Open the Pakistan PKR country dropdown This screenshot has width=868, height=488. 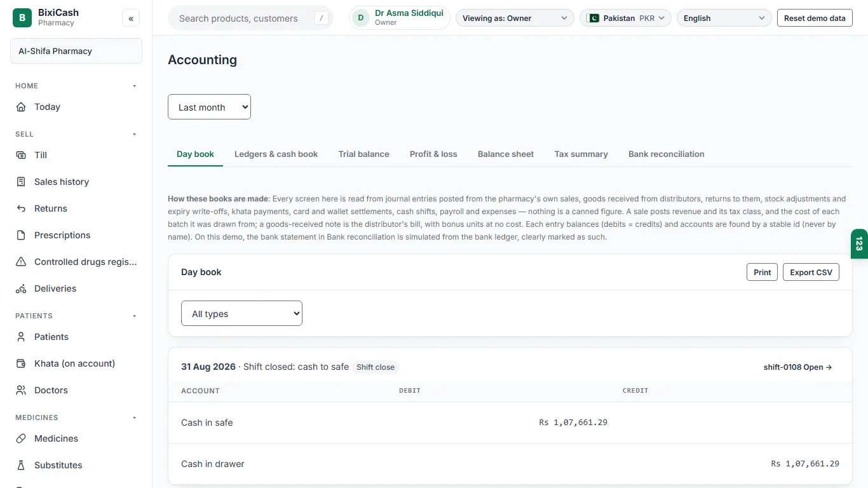tap(625, 18)
